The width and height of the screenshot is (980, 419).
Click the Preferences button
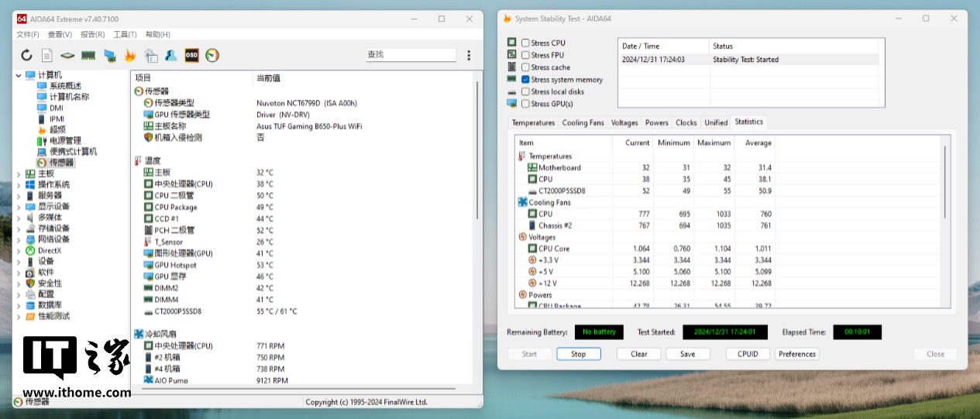point(797,354)
